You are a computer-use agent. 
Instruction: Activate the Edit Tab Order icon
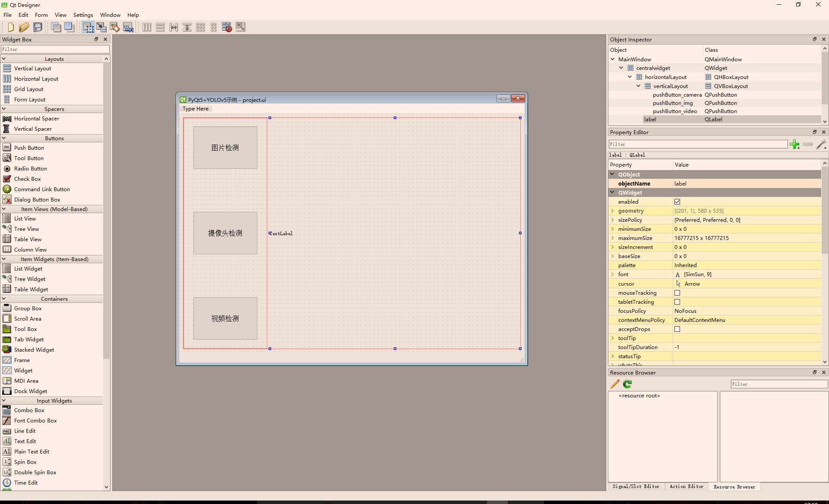pos(128,27)
